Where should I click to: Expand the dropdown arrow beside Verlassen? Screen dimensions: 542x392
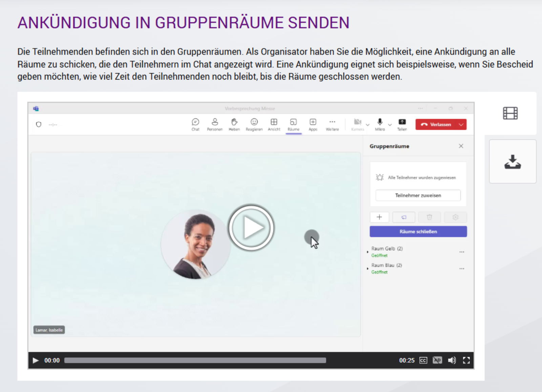click(x=461, y=125)
